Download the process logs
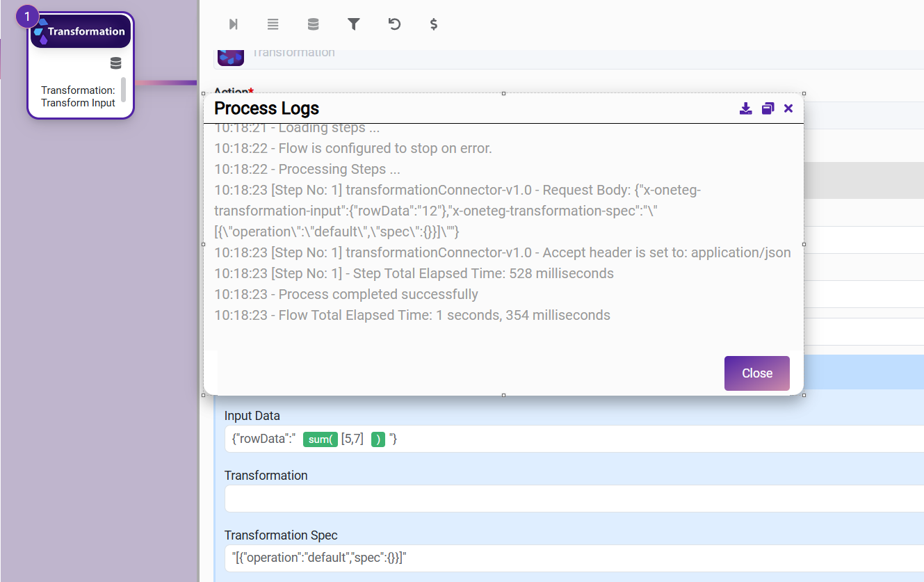Screen dimensions: 924x582 click(x=745, y=108)
